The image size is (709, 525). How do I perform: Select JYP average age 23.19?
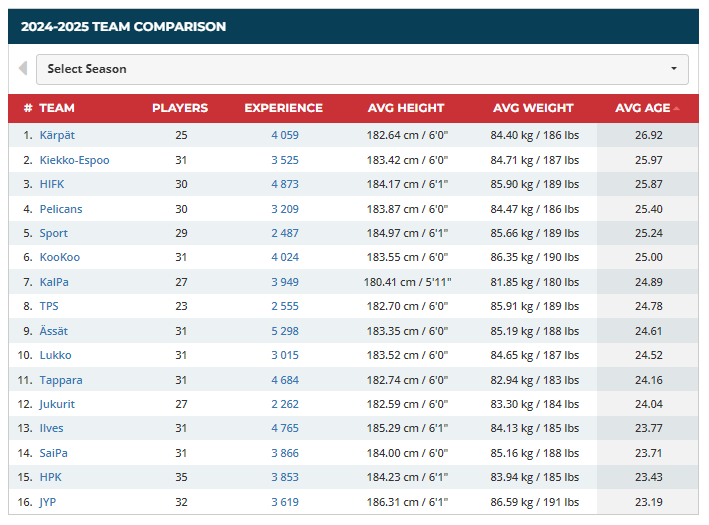pos(648,502)
